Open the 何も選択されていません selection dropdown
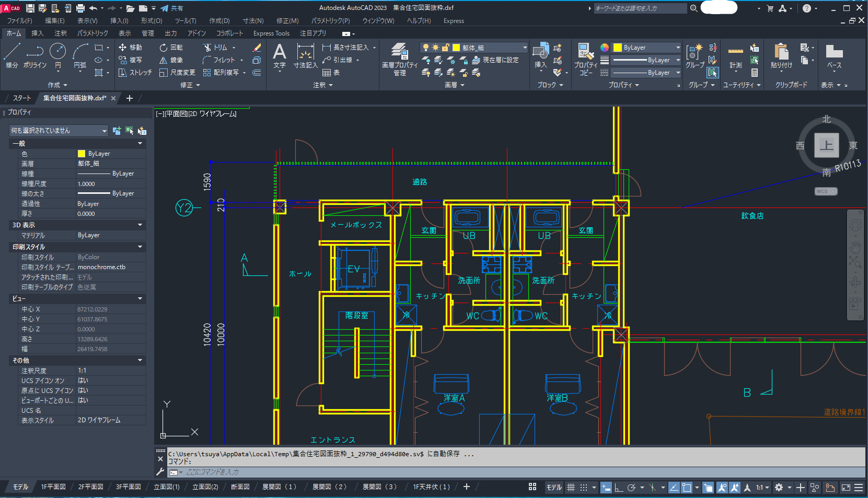The width and height of the screenshot is (868, 498). pyautogui.click(x=59, y=131)
